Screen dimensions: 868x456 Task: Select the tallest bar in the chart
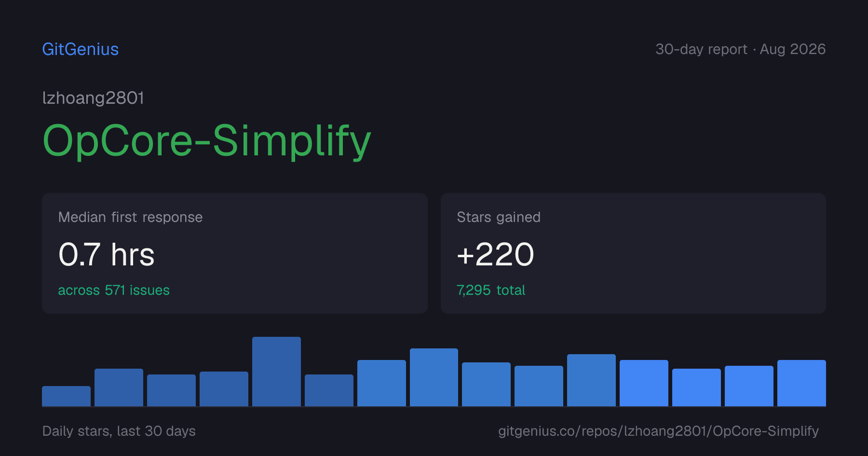276,372
